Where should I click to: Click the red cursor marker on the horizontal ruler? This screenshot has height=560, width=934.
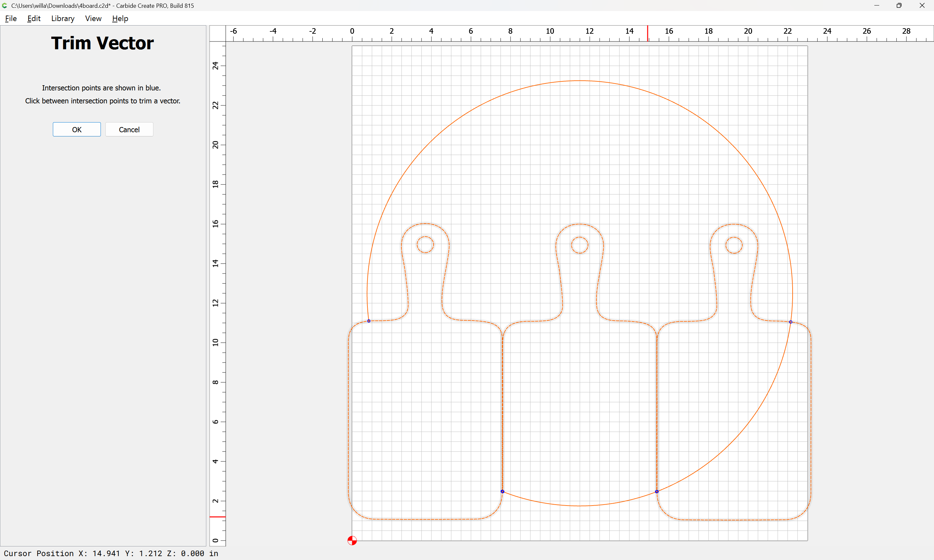tap(648, 34)
